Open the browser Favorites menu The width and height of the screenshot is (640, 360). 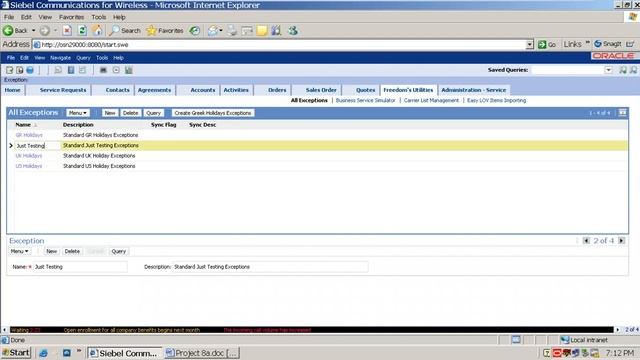[x=71, y=17]
